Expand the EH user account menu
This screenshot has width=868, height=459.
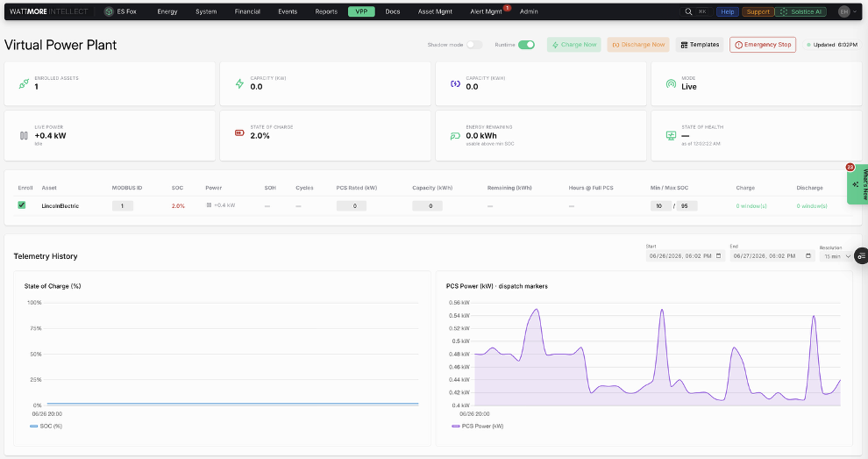click(848, 11)
